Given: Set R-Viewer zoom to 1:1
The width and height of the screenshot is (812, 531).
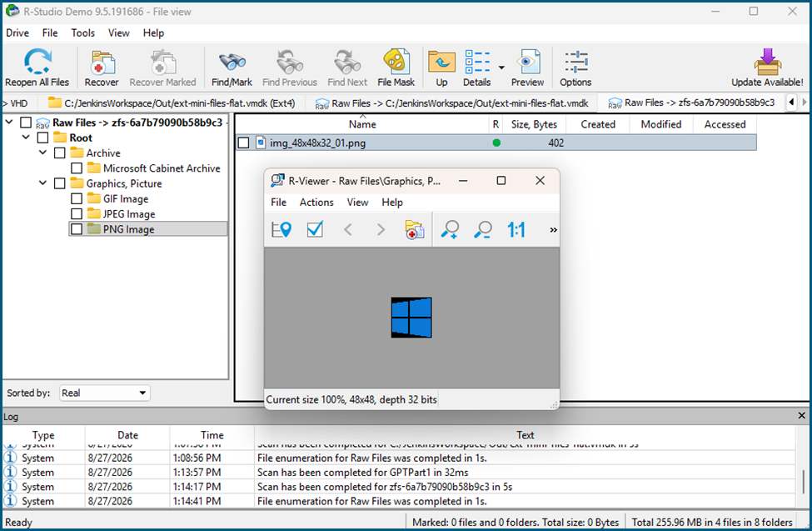Looking at the screenshot, I should point(516,229).
